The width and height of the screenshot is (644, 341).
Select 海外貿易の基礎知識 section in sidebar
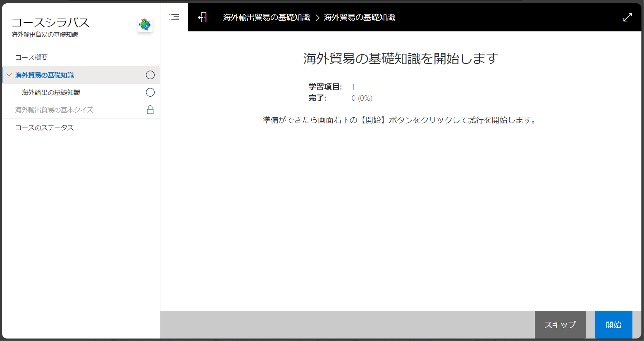(x=81, y=75)
